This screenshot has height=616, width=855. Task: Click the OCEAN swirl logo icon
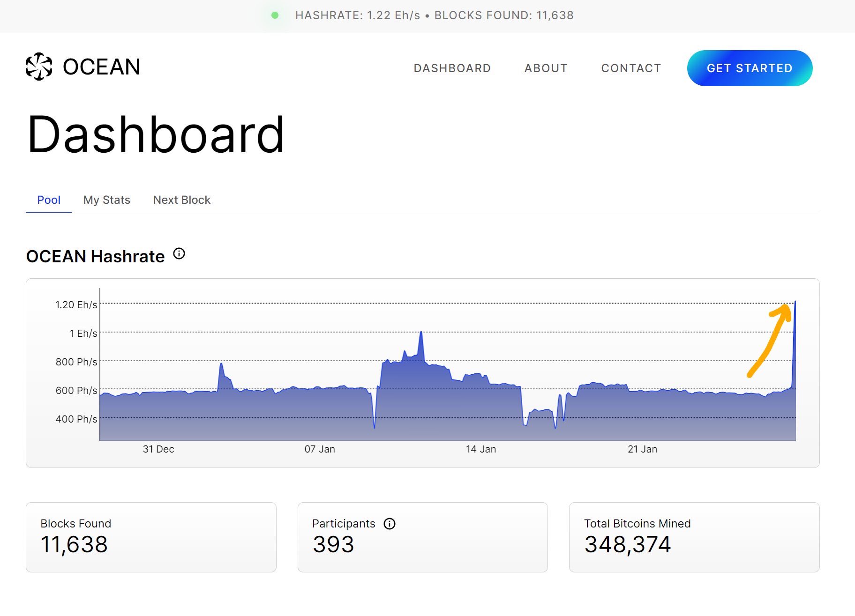point(39,67)
